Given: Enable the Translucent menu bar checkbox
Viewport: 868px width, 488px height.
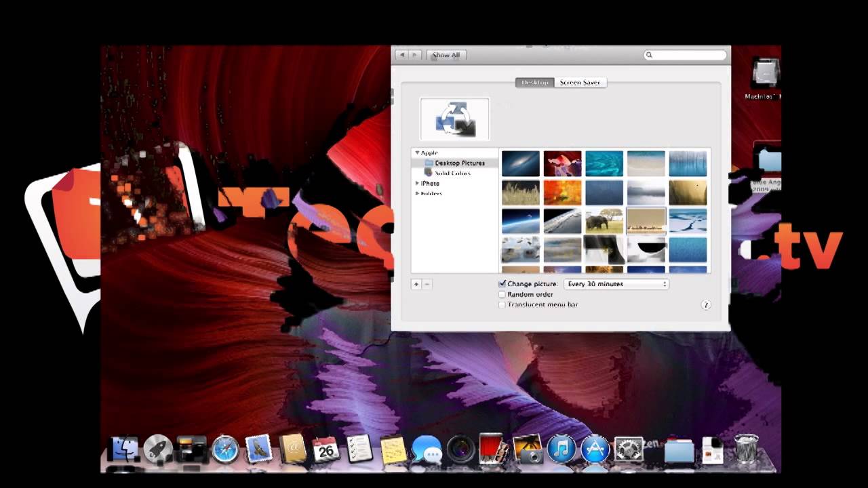Looking at the screenshot, I should (502, 304).
